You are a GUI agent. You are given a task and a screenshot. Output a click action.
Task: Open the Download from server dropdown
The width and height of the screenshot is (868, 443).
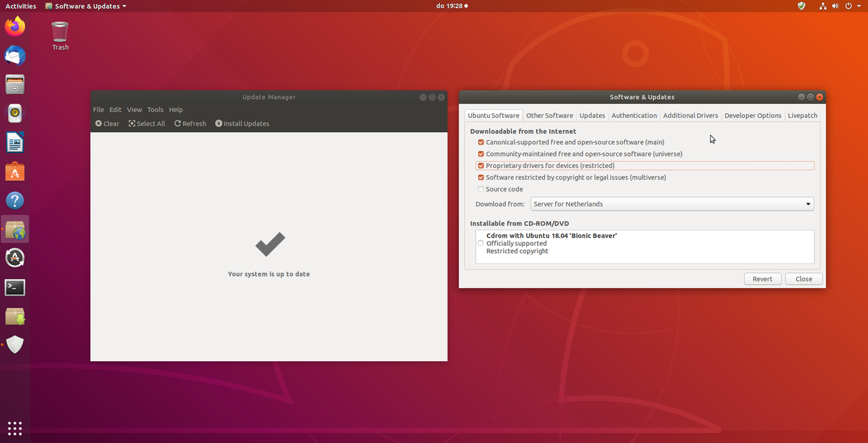pos(672,204)
